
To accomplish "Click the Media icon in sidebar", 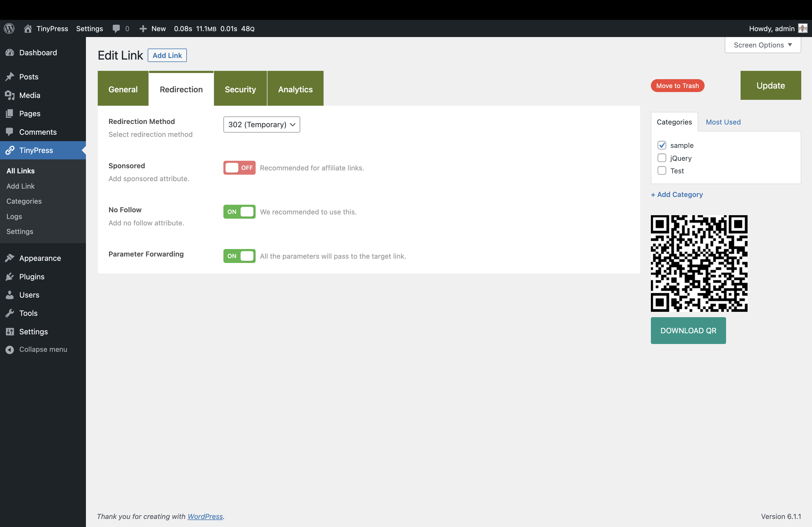I will click(10, 96).
